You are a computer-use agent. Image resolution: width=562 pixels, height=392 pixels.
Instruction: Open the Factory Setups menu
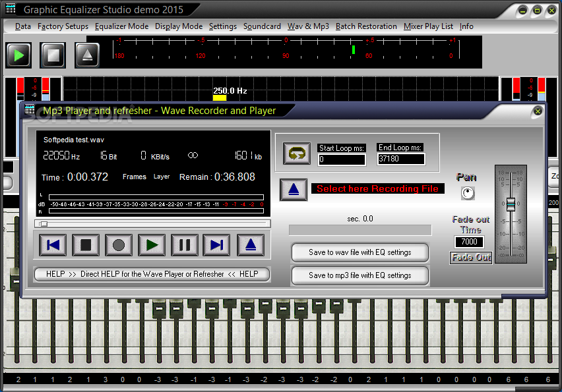coord(63,26)
